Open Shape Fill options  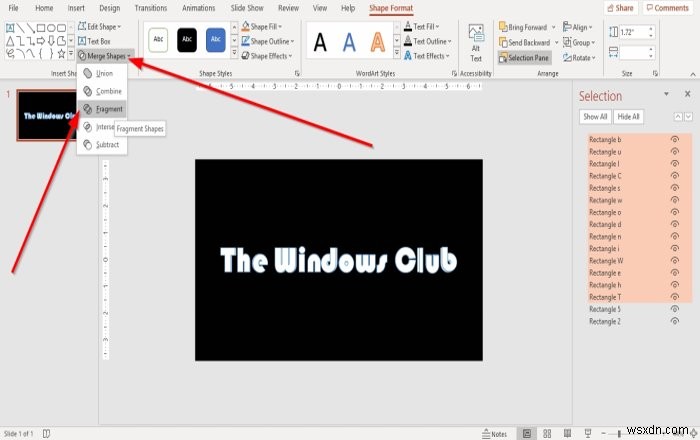[x=262, y=27]
